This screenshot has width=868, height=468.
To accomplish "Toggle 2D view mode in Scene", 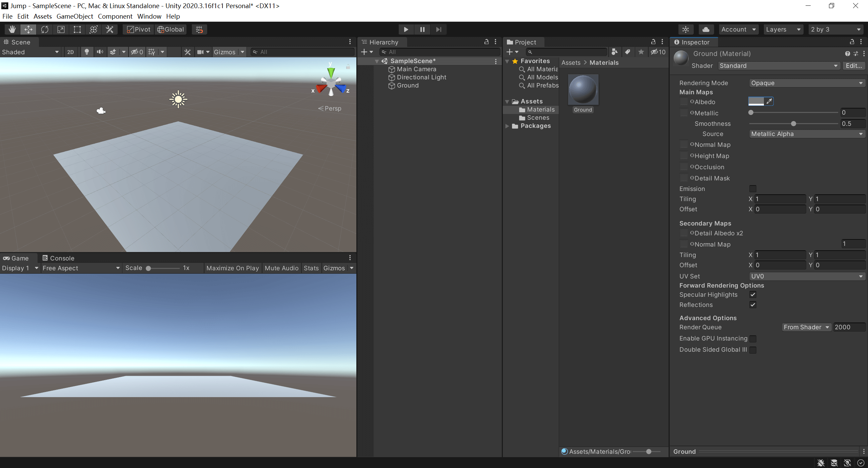I will tap(71, 52).
